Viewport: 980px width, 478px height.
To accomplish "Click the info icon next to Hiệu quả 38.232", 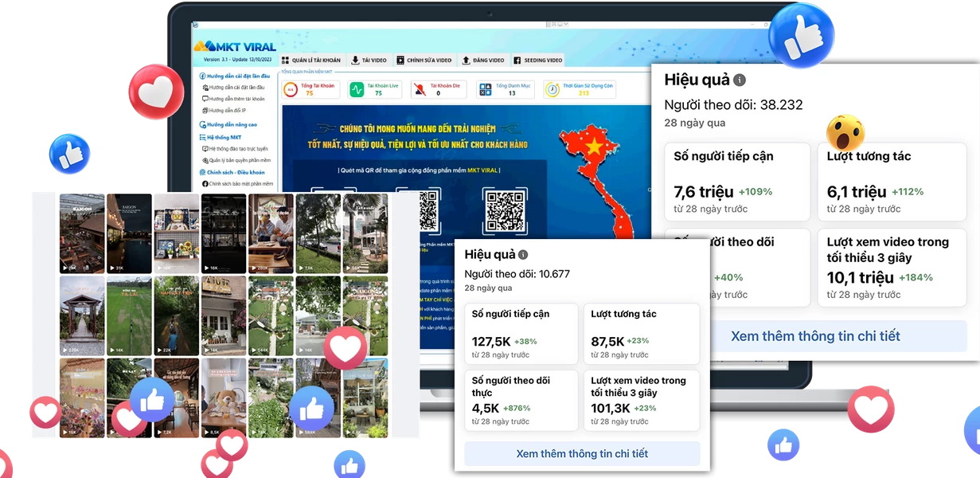I will point(740,80).
